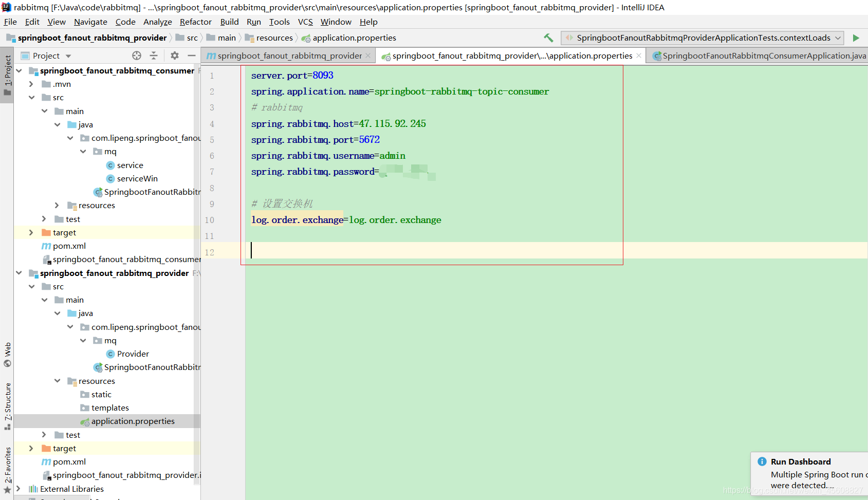The image size is (868, 500).
Task: Switch to SpringbootFanoutRabbitmqConsumerApplication.java tab
Action: (x=759, y=55)
